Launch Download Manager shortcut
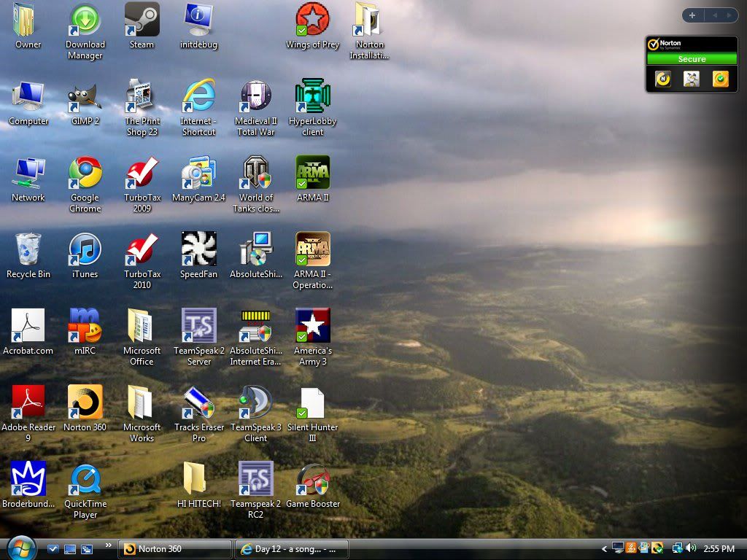 (x=85, y=20)
